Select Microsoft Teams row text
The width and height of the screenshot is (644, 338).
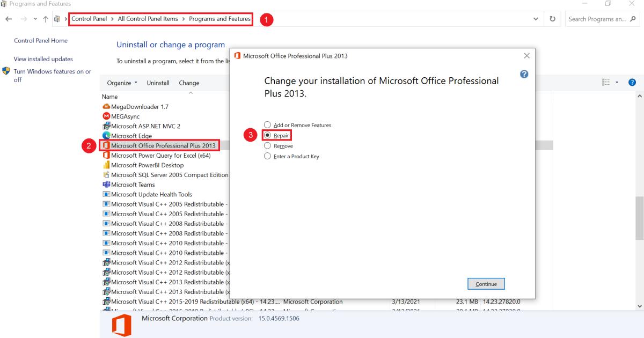point(133,185)
